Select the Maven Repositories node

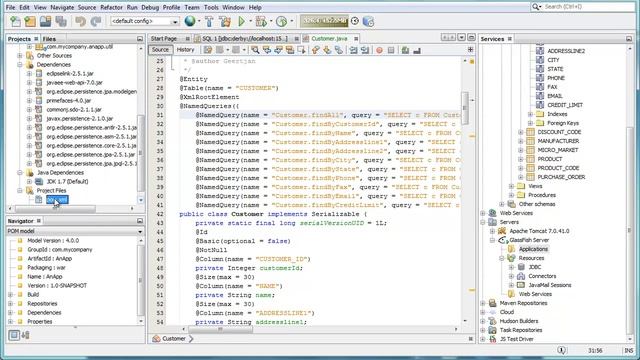pyautogui.click(x=523, y=303)
